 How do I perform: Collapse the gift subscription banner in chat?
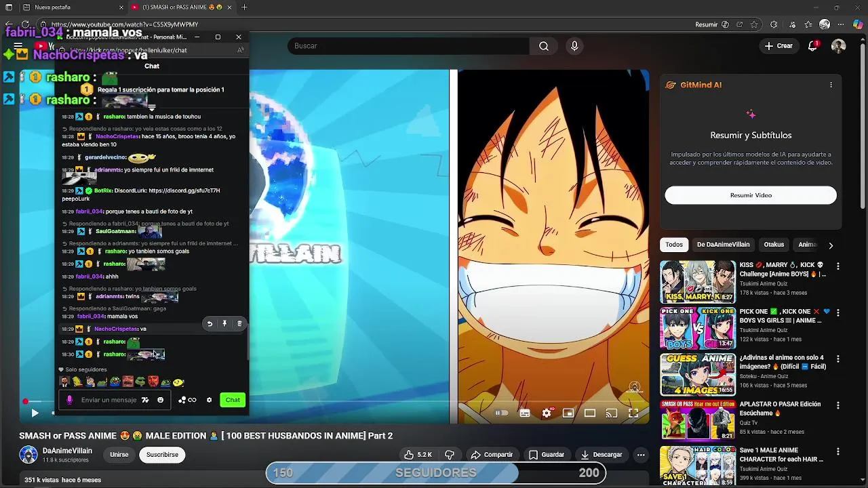click(x=152, y=108)
